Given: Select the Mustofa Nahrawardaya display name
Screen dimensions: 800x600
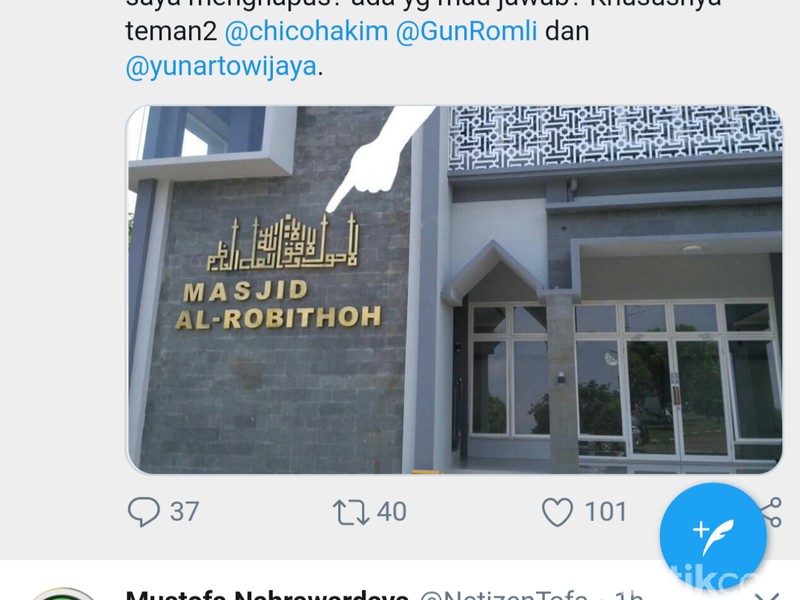Looking at the screenshot, I should coord(267,595).
